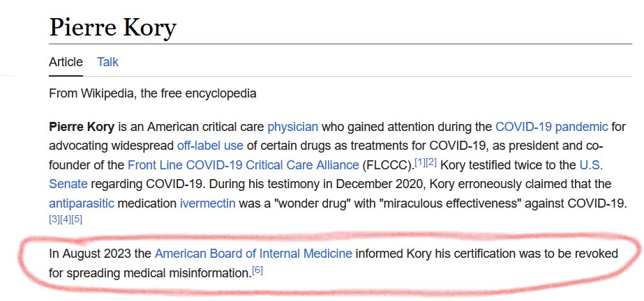Viewport: 644px width, 301px height.
Task: Open American Board of Internal Medicine link
Action: point(253,254)
